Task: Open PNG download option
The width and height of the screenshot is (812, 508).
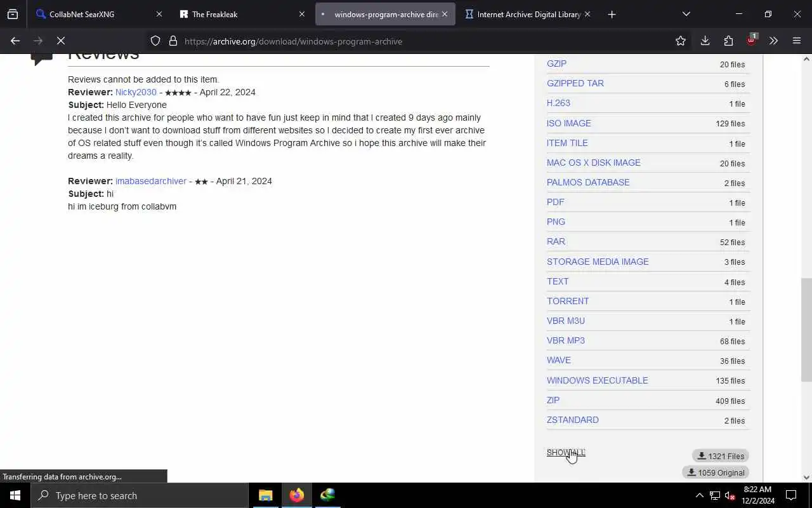Action: point(556,222)
